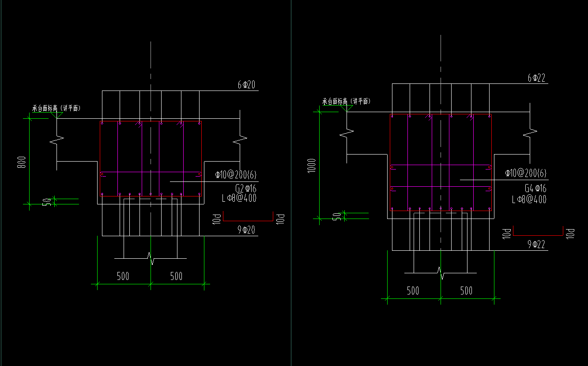Click the 9Φ22 bottom rebar label
Screen dimensions: 588x366
[x=537, y=244]
